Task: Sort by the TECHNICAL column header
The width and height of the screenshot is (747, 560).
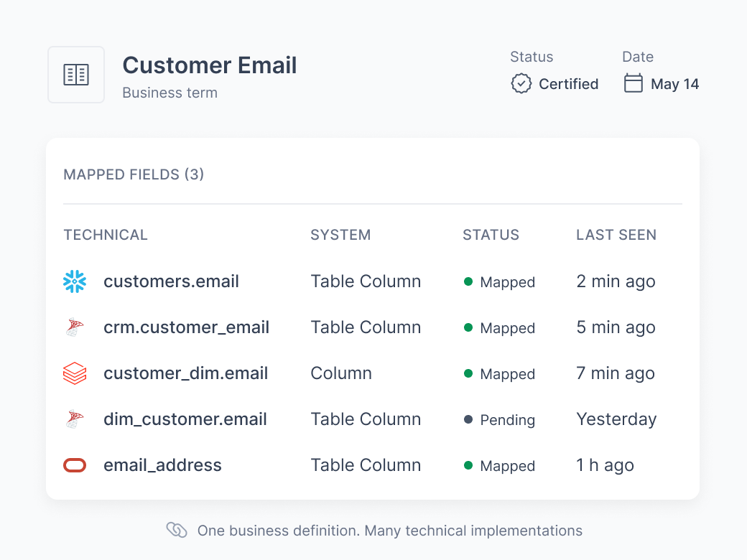Action: pos(106,235)
